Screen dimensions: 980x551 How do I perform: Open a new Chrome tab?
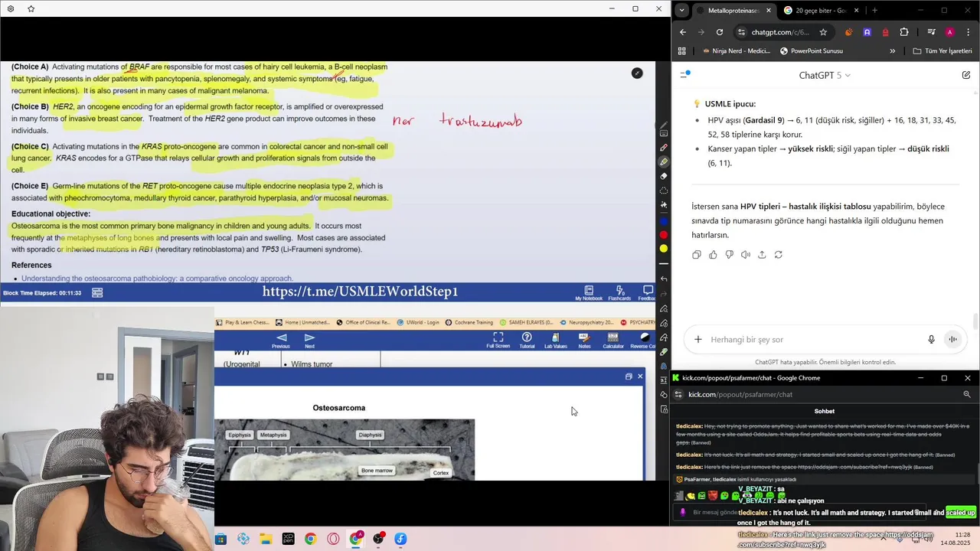874,11
